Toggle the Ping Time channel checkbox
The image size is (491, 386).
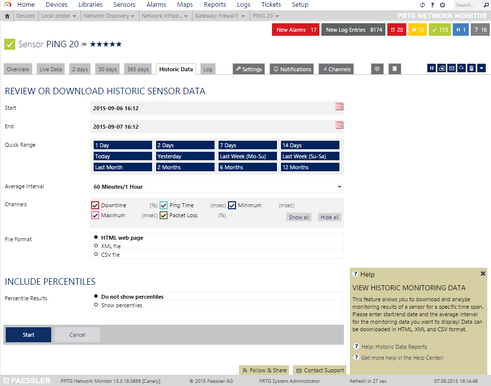click(163, 205)
